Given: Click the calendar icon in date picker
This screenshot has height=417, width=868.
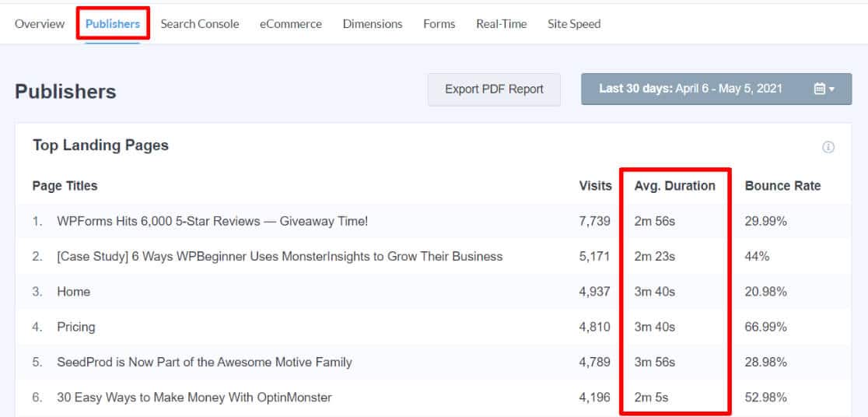Looking at the screenshot, I should point(820,89).
